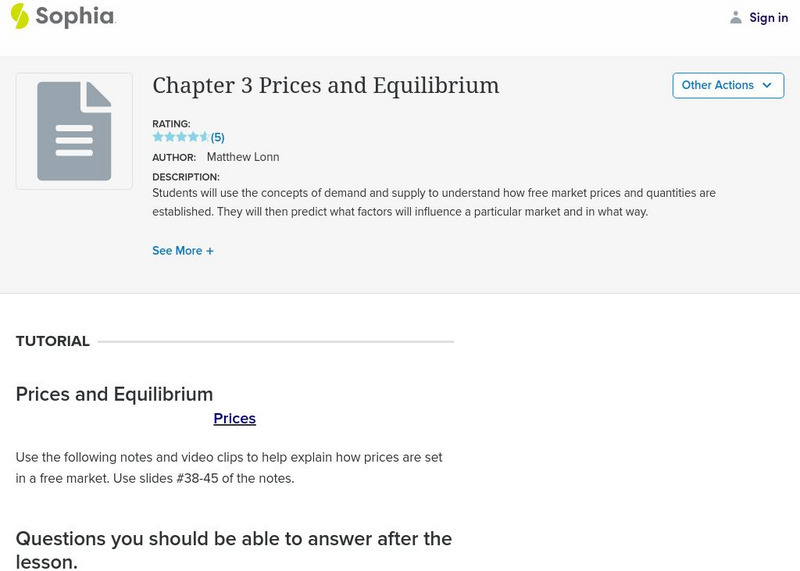
Task: Click the Sophia green leaf logo icon
Action: pyautogui.click(x=19, y=16)
